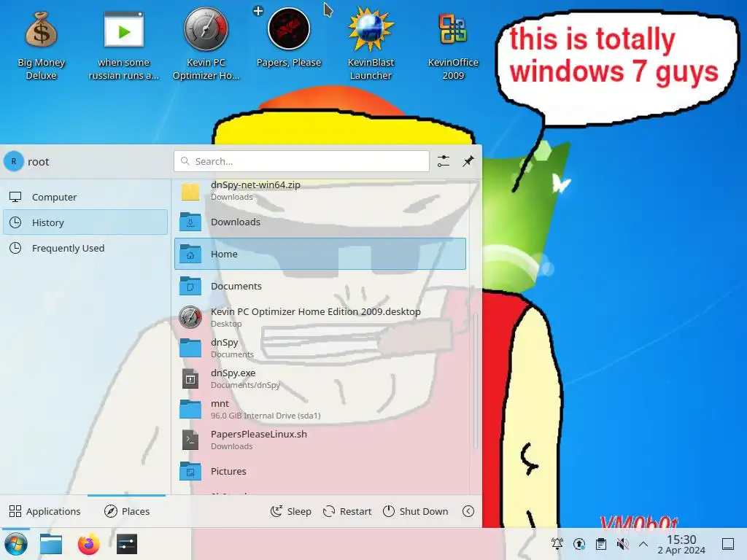Open the notifications bell tray icon

point(557,544)
